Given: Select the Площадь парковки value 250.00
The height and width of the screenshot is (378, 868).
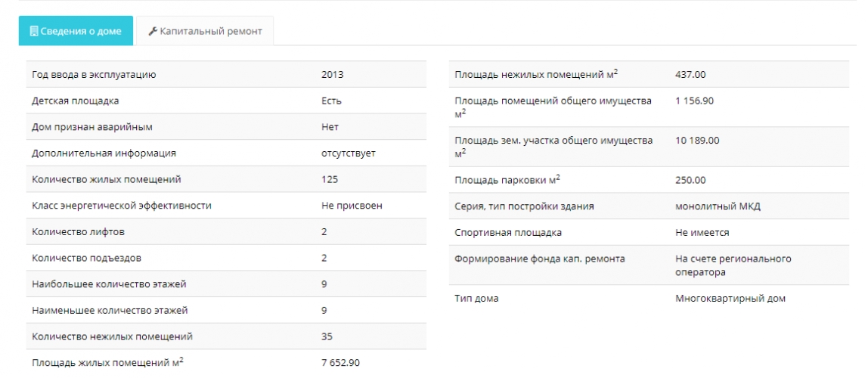Looking at the screenshot, I should pos(690,181).
